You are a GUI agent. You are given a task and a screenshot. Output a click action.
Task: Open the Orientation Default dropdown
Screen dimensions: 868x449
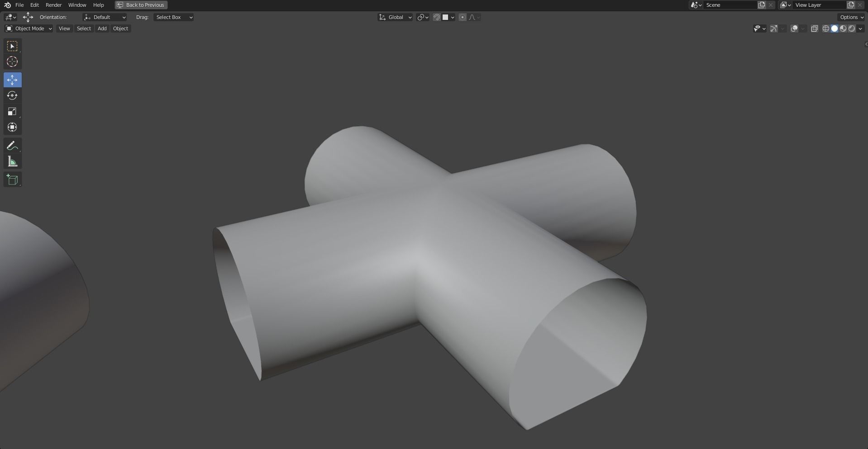(105, 17)
